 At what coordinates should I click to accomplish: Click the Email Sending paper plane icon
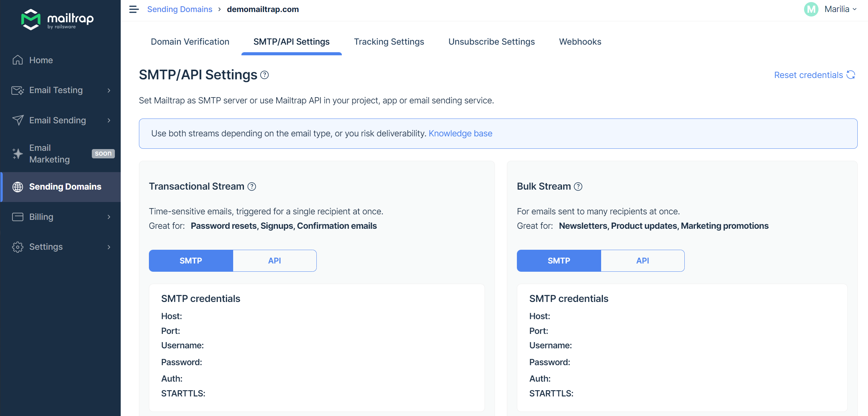pos(18,120)
